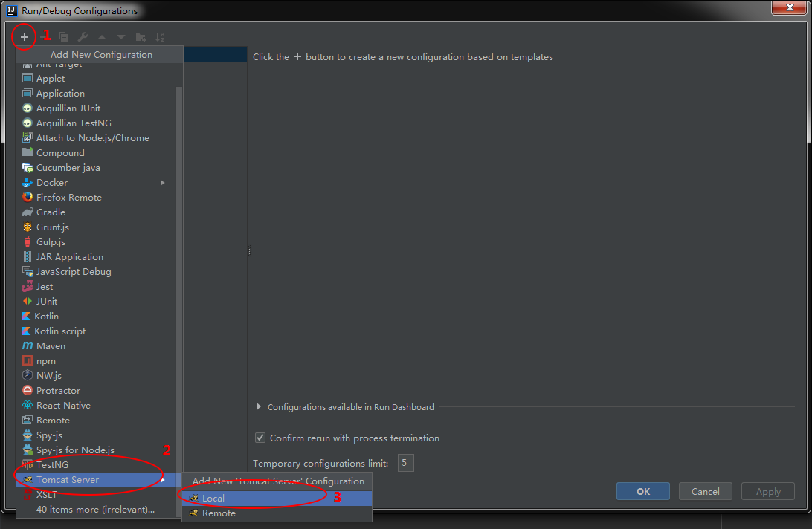
Task: Click the Create New Folder toolbar icon
Action: [x=141, y=36]
